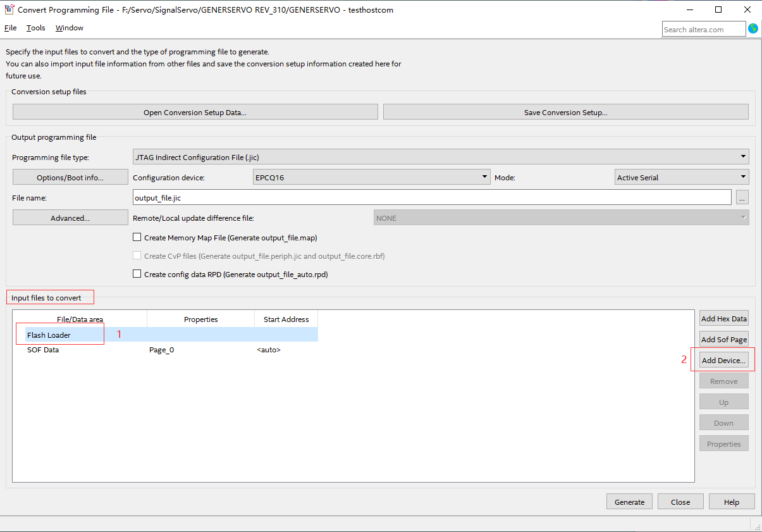This screenshot has width=762, height=532.
Task: Click the Convert Programming File title bar icon
Action: click(x=9, y=9)
